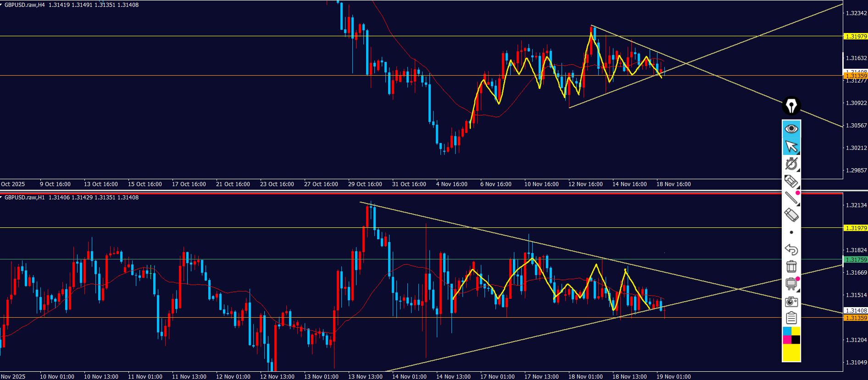Click the GBPUSD.raw,H1 chart title
Image resolution: width=868 pixels, height=380 pixels.
[x=25, y=198]
